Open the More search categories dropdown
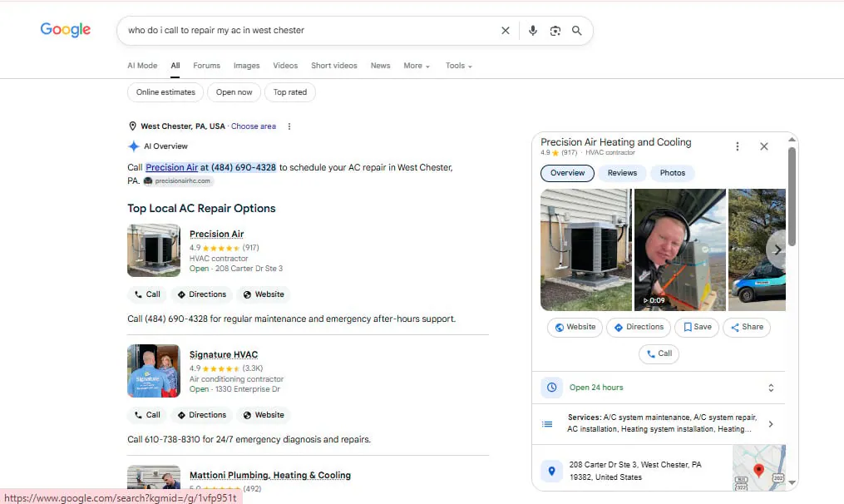This screenshot has width=844, height=504. coord(417,66)
